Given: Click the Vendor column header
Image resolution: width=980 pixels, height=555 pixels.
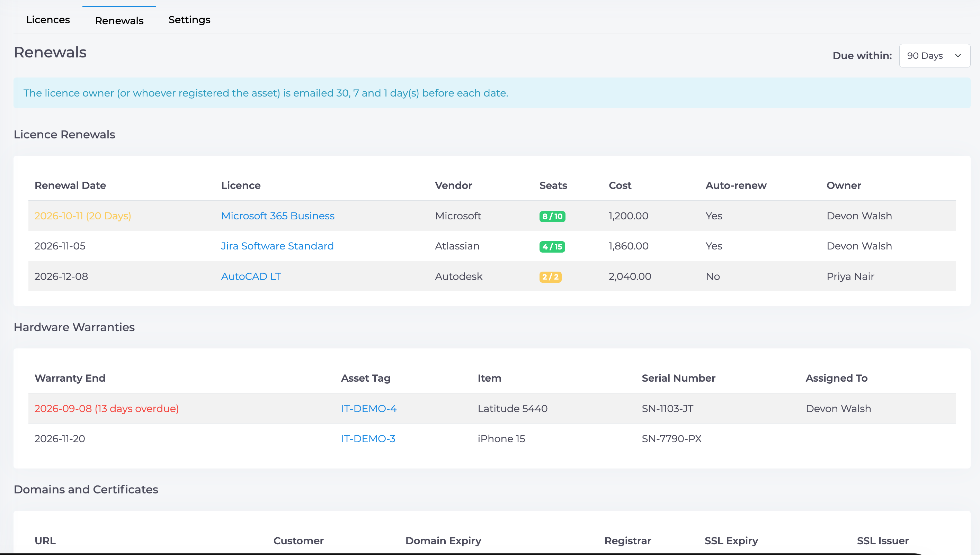Looking at the screenshot, I should (453, 185).
